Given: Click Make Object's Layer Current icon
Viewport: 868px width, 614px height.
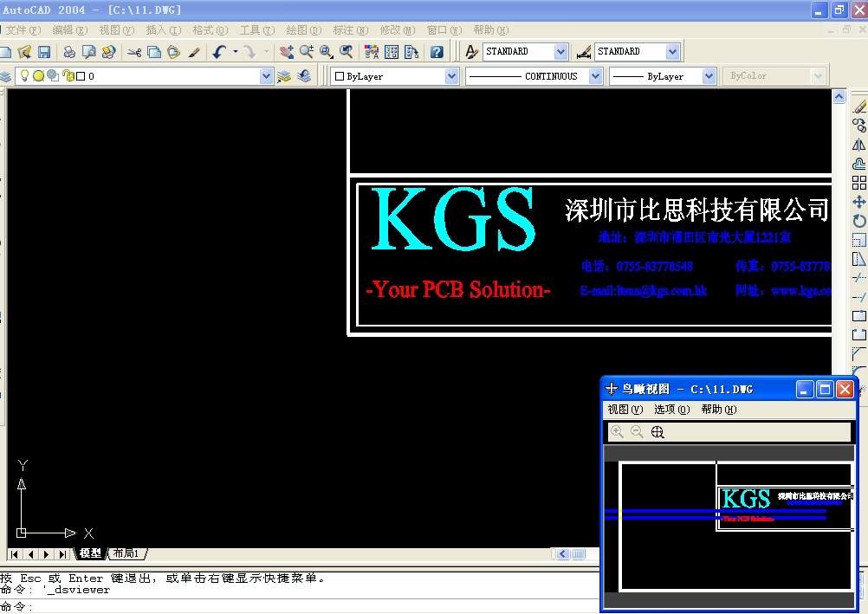Looking at the screenshot, I should (x=284, y=76).
